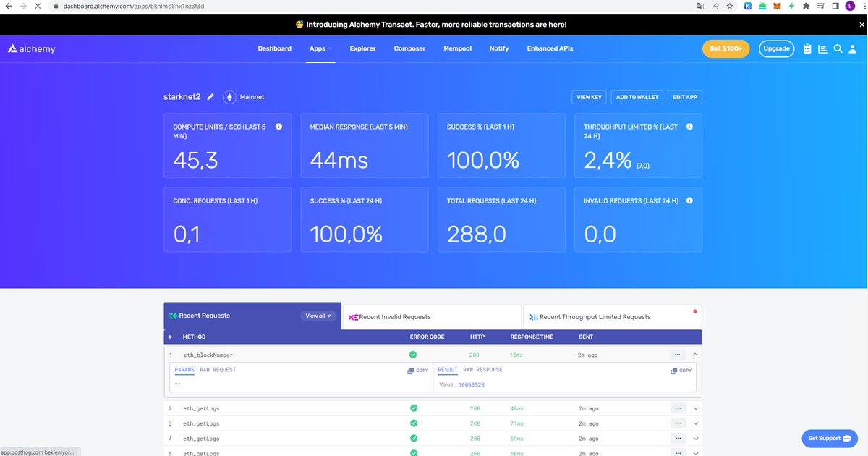Image resolution: width=868 pixels, height=456 pixels.
Task: Click the 45,3 compute units value
Action: 195,160
